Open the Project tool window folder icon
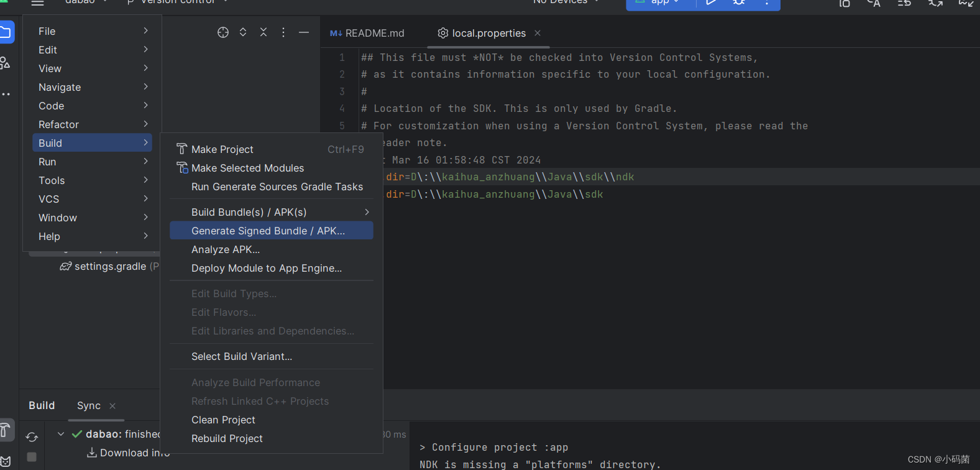 [x=6, y=32]
